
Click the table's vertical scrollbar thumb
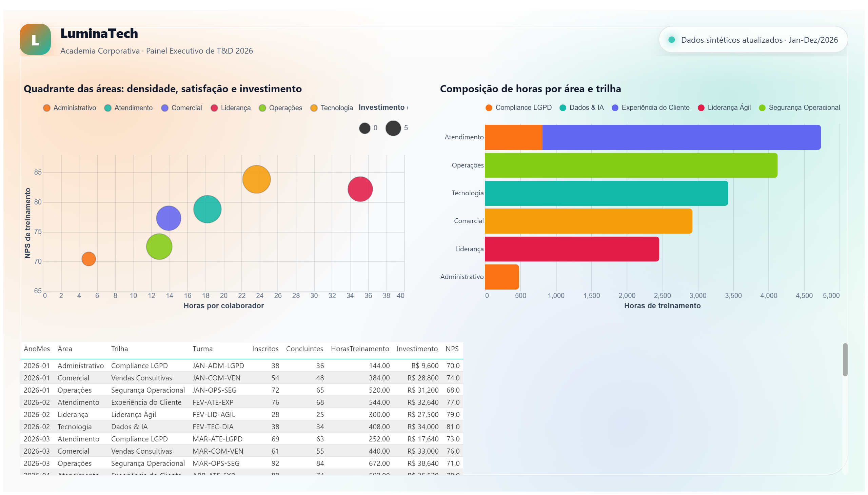845,360
